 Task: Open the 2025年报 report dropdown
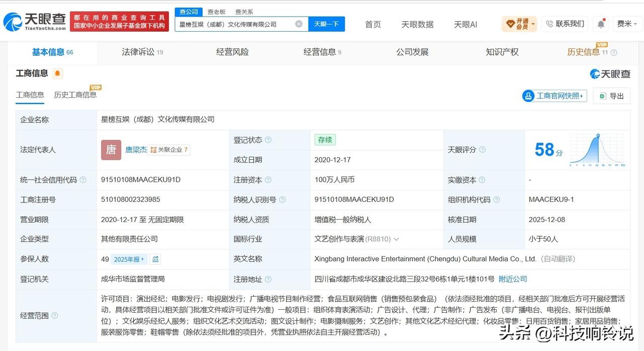(x=129, y=259)
